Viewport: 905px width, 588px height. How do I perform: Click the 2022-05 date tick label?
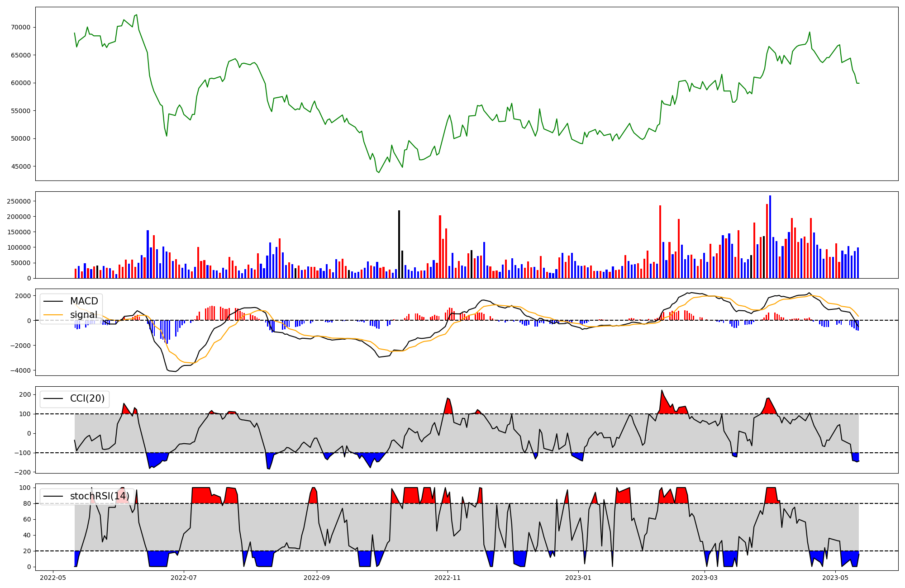53,578
